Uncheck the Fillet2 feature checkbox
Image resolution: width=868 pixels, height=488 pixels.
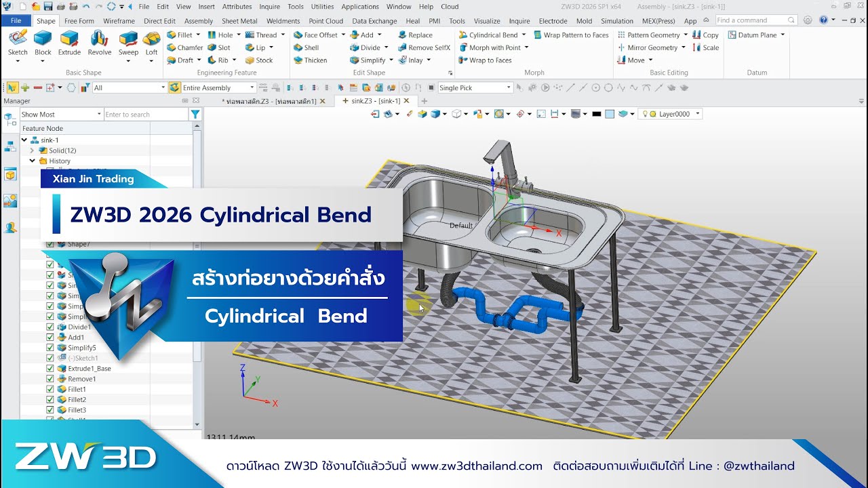[x=50, y=399]
